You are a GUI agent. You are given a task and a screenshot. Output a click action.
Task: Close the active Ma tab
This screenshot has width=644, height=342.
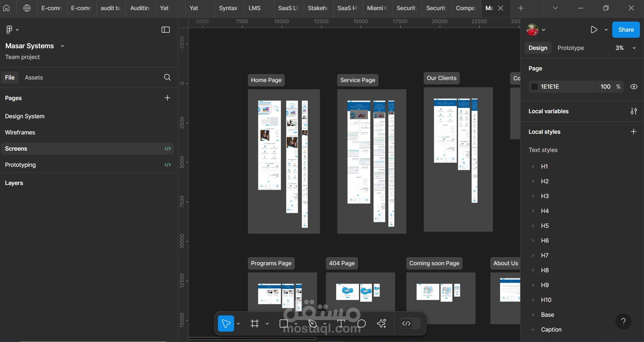[501, 8]
